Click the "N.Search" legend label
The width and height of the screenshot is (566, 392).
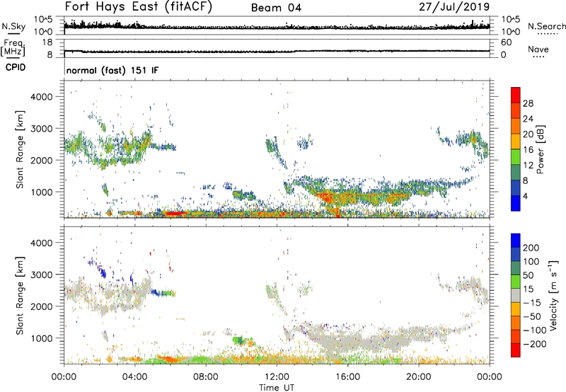click(546, 26)
